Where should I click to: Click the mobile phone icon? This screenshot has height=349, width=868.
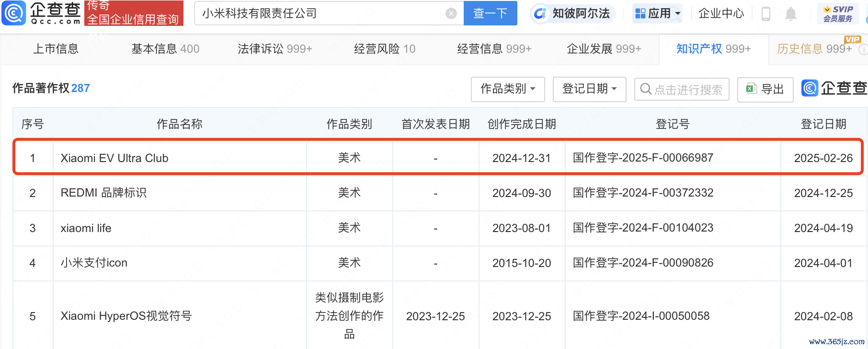(x=765, y=14)
